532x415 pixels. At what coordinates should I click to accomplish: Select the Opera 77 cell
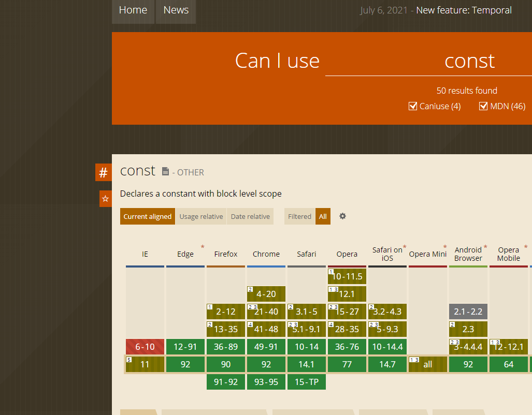347,364
